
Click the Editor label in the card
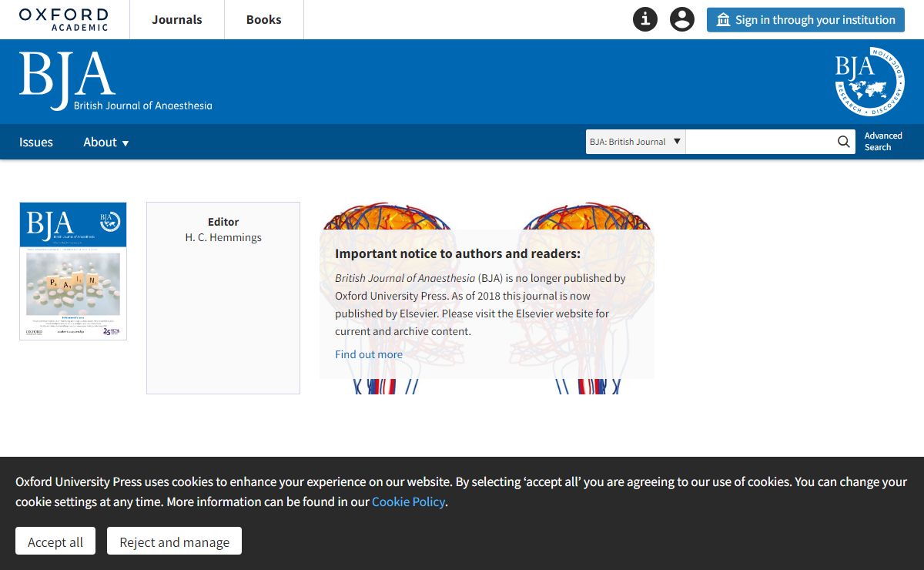223,222
